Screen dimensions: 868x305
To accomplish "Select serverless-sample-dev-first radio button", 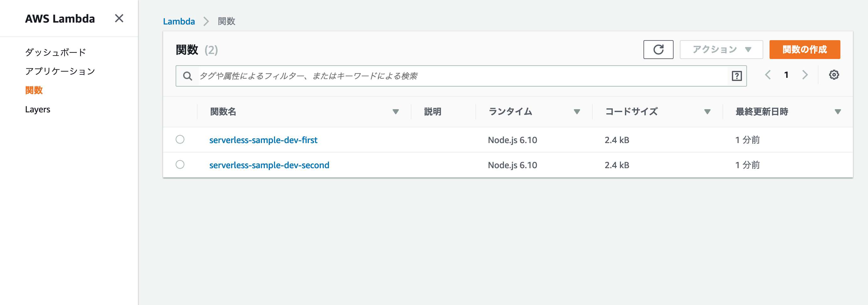I will coord(180,139).
